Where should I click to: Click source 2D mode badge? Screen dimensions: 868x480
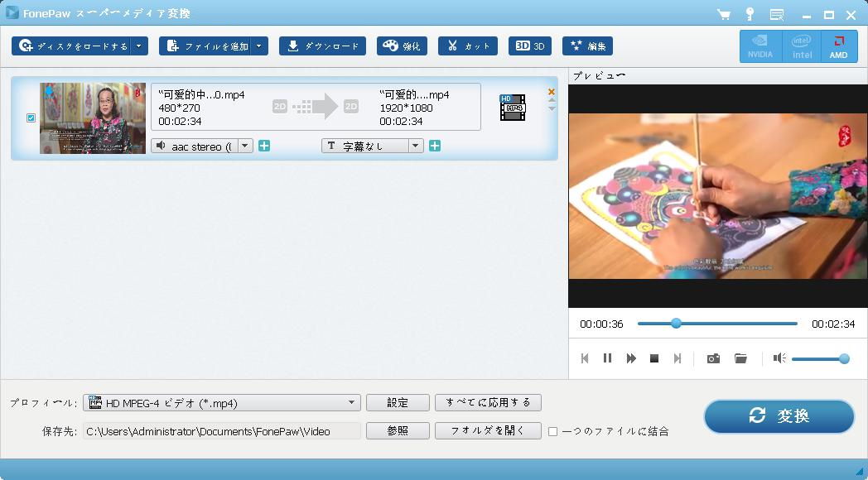[x=280, y=106]
